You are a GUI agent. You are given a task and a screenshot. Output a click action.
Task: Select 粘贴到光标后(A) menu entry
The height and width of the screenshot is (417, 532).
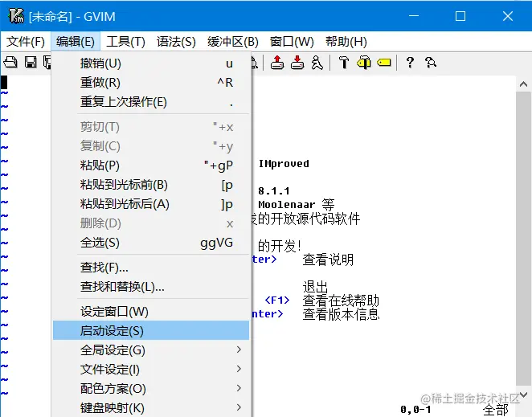click(151, 204)
